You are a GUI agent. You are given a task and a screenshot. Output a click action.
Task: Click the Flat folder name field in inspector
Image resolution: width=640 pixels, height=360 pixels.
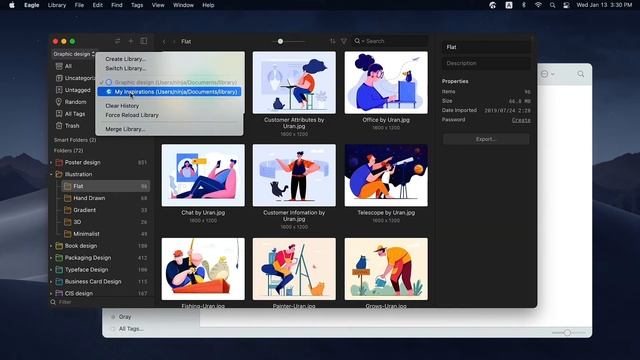486,47
